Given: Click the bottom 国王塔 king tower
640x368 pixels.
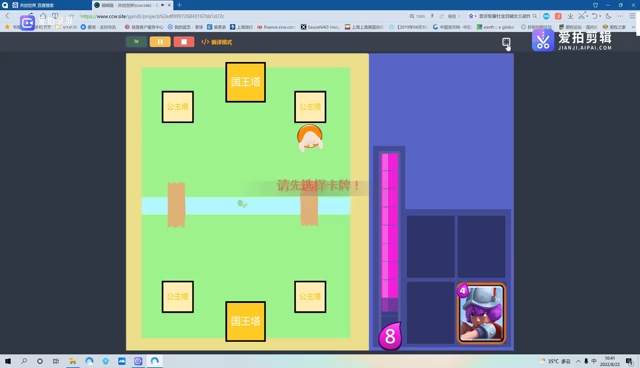Looking at the screenshot, I should (x=245, y=321).
